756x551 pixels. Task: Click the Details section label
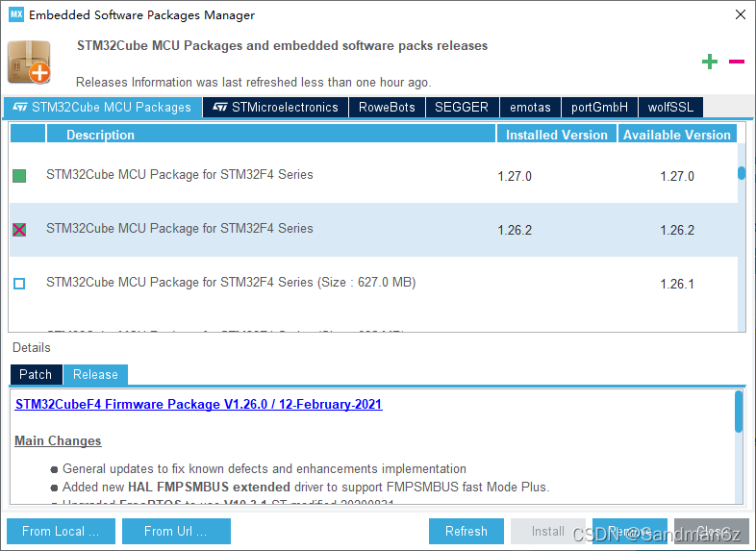[32, 347]
